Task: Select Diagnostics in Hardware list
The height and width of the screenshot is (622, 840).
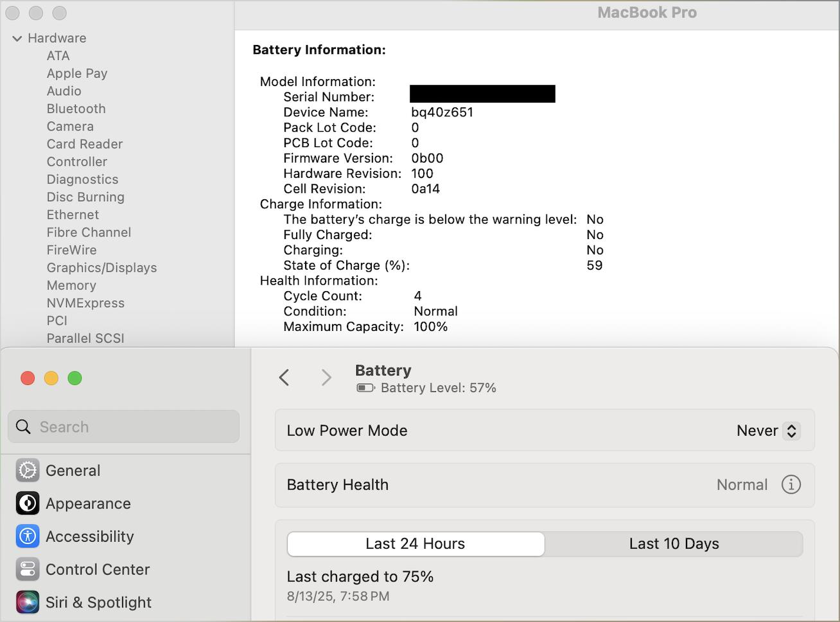Action: tap(82, 179)
